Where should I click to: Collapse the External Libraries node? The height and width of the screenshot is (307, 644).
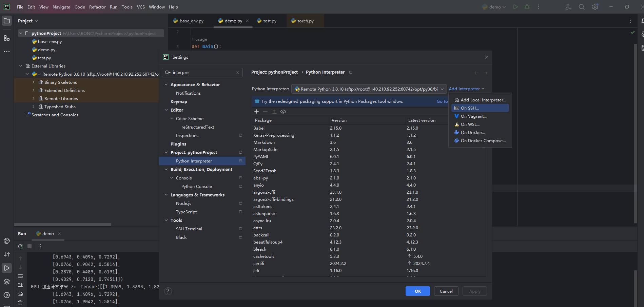pos(21,66)
